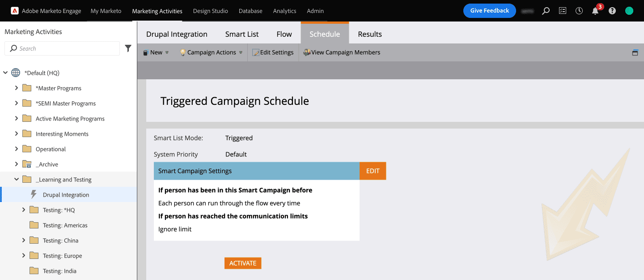Open the tasks checklist icon in header
Viewport: 644px width, 280px height.
563,11
